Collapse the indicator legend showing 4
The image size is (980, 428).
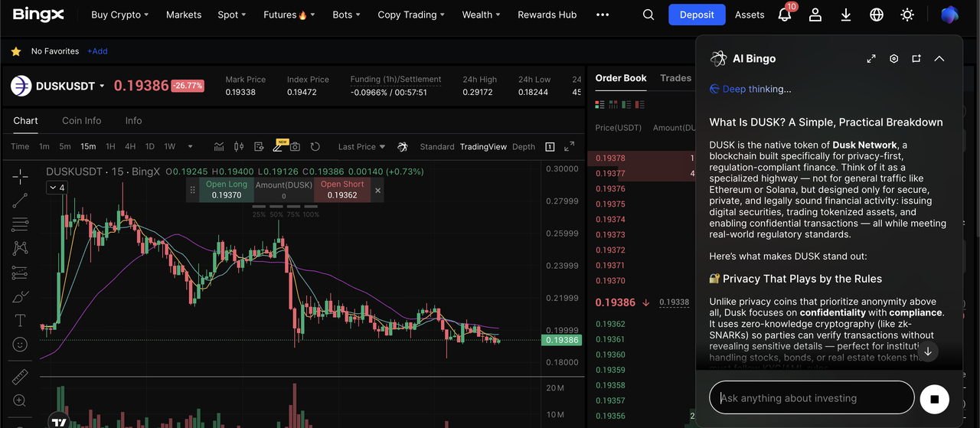click(x=56, y=188)
